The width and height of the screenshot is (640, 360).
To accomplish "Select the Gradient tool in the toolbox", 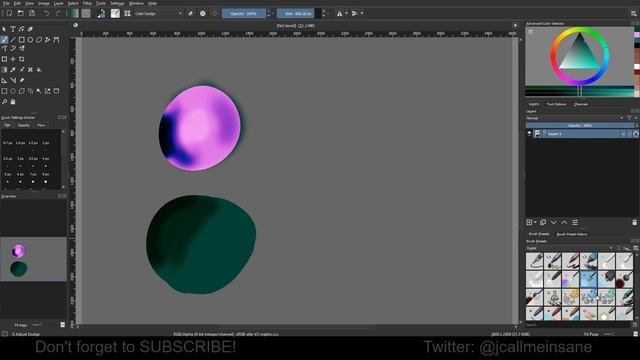I will (x=4, y=70).
